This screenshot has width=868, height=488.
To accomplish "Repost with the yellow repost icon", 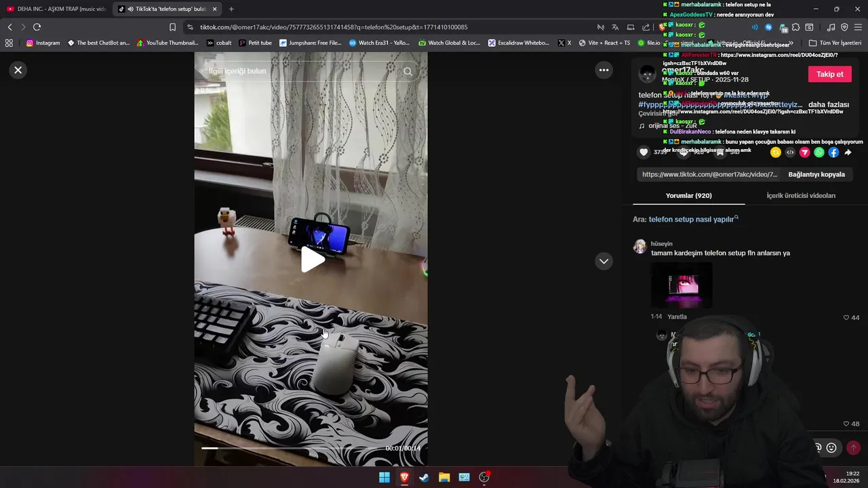I will point(776,152).
